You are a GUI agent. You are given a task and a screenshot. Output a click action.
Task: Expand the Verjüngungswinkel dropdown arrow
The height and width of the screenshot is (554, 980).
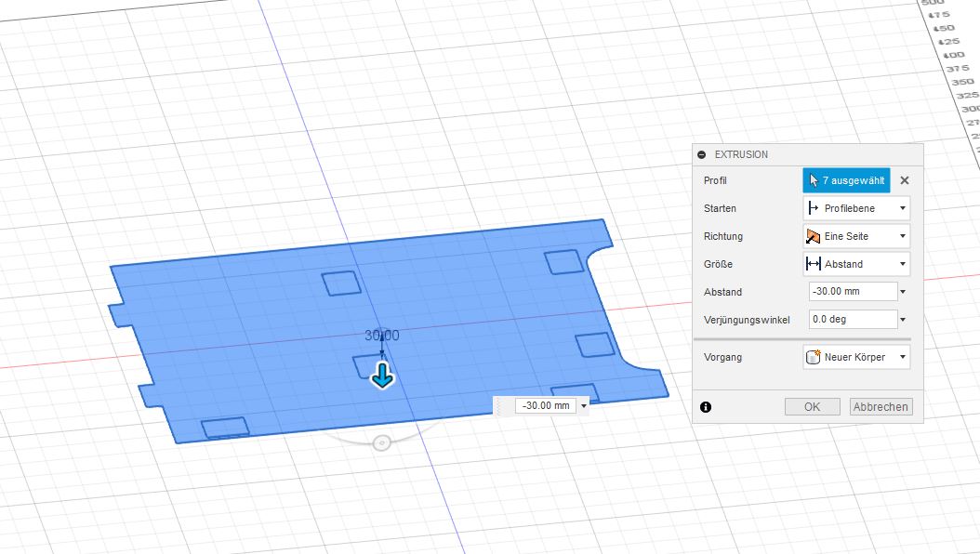pyautogui.click(x=903, y=320)
